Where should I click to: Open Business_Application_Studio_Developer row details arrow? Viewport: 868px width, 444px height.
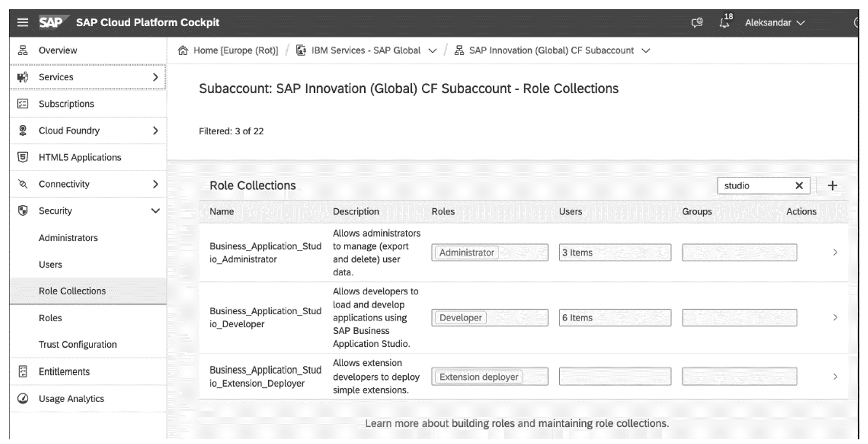[835, 317]
